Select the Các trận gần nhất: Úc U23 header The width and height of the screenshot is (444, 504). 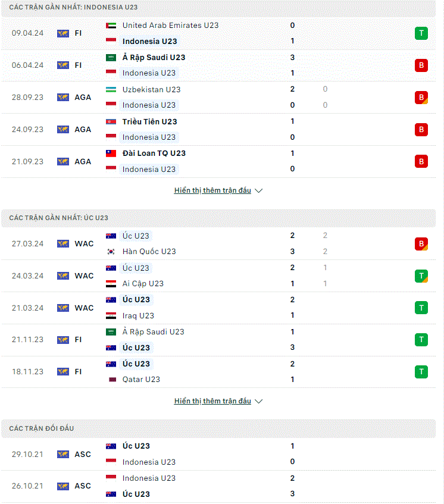point(218,218)
